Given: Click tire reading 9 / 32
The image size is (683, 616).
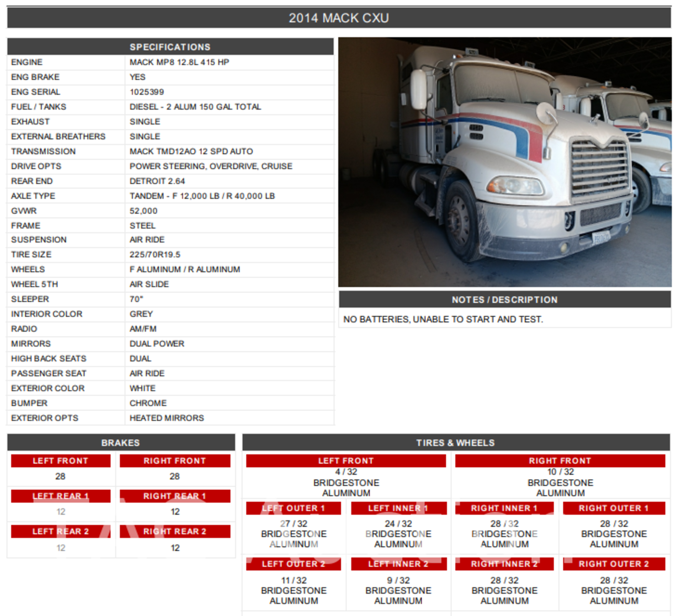Looking at the screenshot, I should [398, 580].
